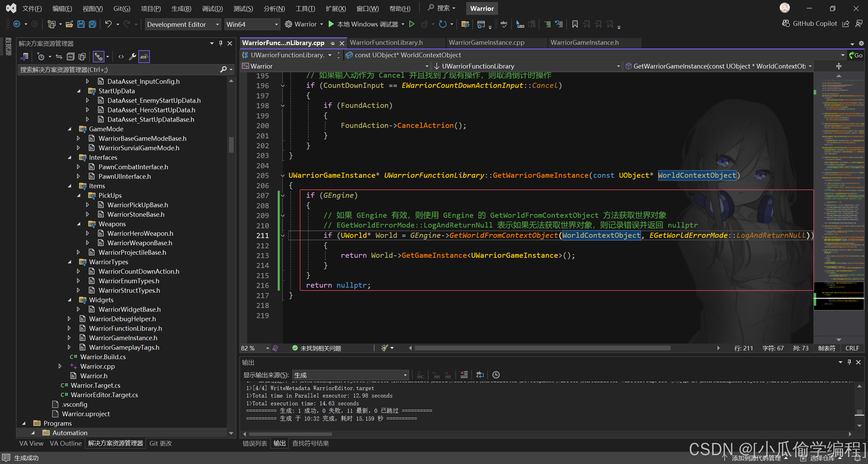Click Collapse All in Solution Explorer toolbar
This screenshot has height=464, width=868.
pyautogui.click(x=71, y=57)
